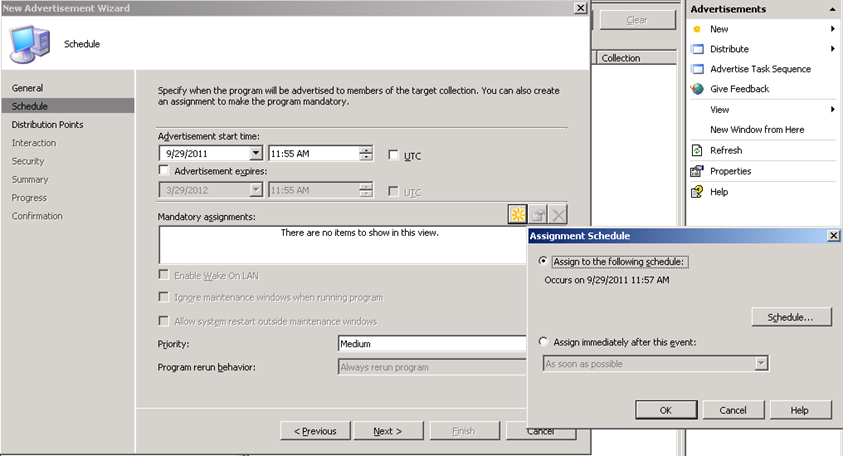Click Help in Assignment Schedule dialog
This screenshot has width=843, height=456.
799,410
